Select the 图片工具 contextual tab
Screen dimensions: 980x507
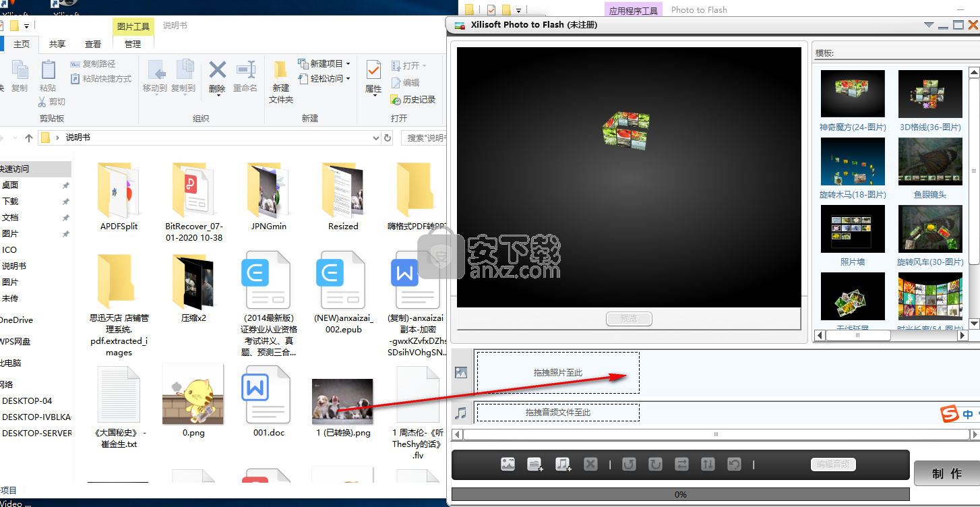[133, 26]
